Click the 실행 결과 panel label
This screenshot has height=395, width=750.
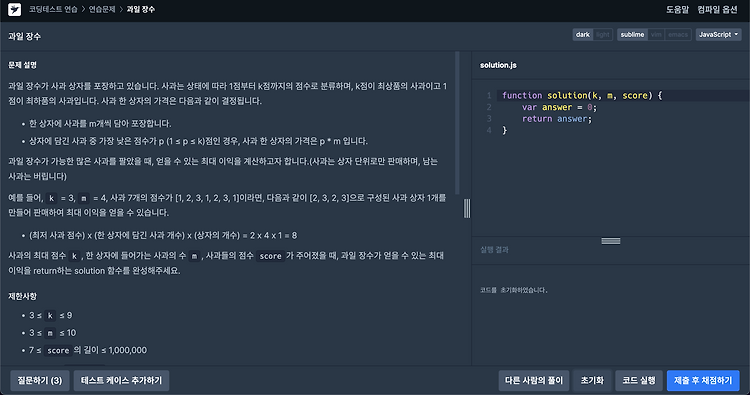[494, 250]
